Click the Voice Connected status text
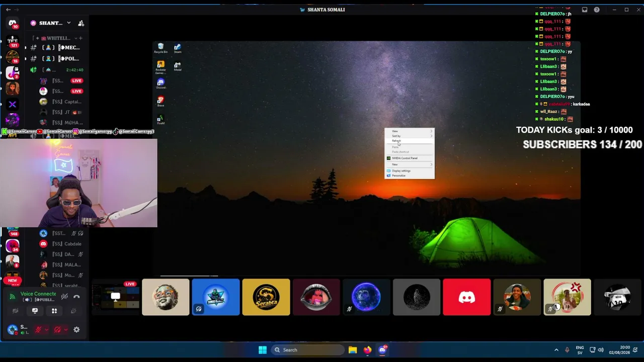This screenshot has width=644, height=362. click(x=38, y=294)
